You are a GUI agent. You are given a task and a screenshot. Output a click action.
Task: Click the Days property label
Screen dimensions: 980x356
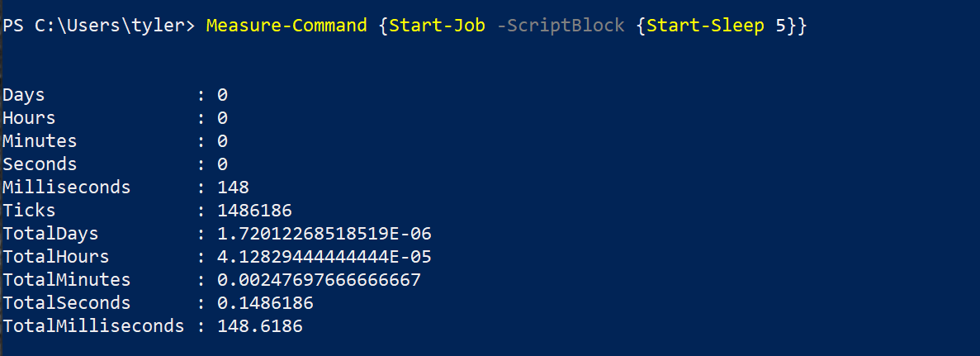(24, 95)
